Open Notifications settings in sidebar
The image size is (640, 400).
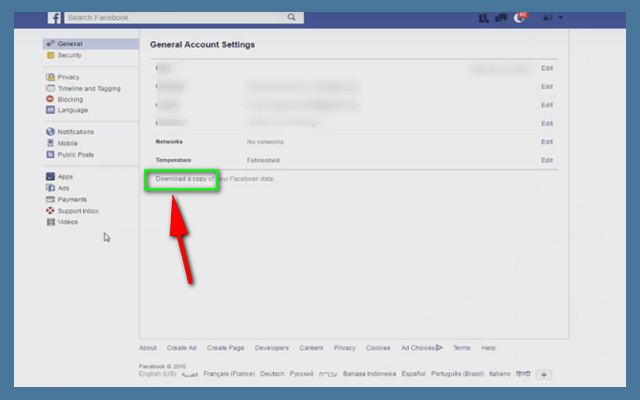[75, 132]
